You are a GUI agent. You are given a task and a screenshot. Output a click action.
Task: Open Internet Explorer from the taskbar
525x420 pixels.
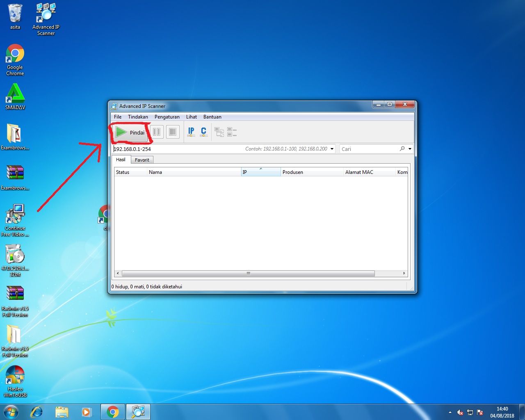37,412
